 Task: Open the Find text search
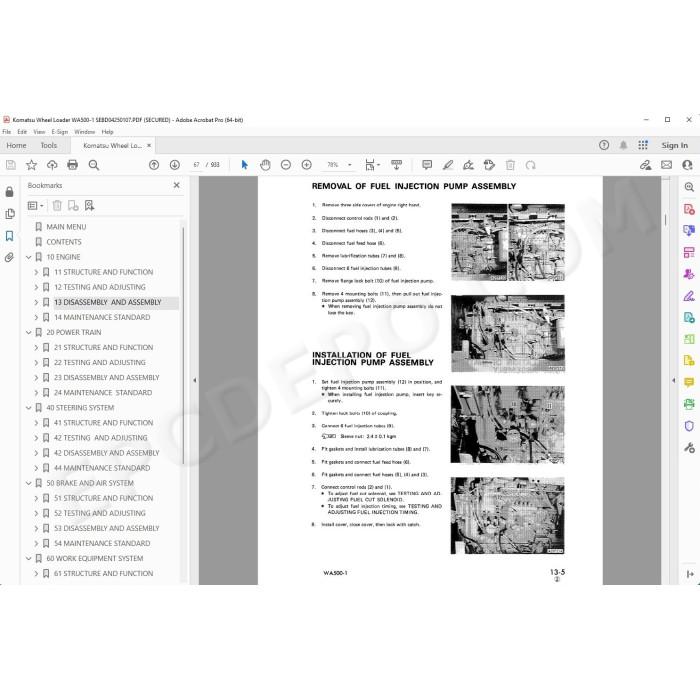coord(94,165)
